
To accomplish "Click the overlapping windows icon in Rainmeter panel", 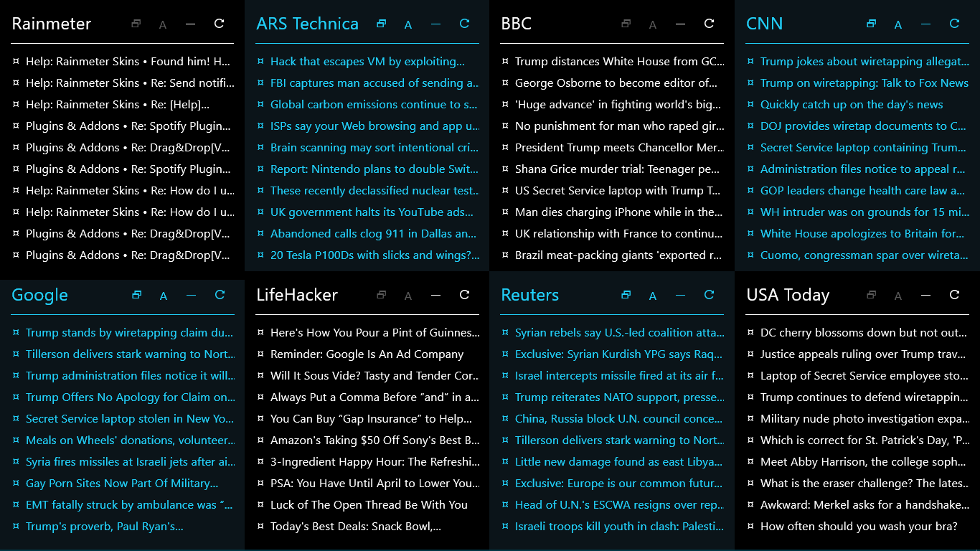I will coord(136,24).
